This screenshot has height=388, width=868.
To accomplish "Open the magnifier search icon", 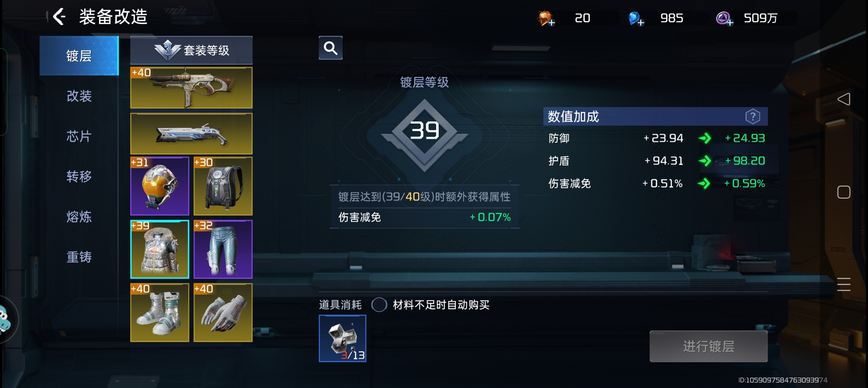I will (x=331, y=48).
